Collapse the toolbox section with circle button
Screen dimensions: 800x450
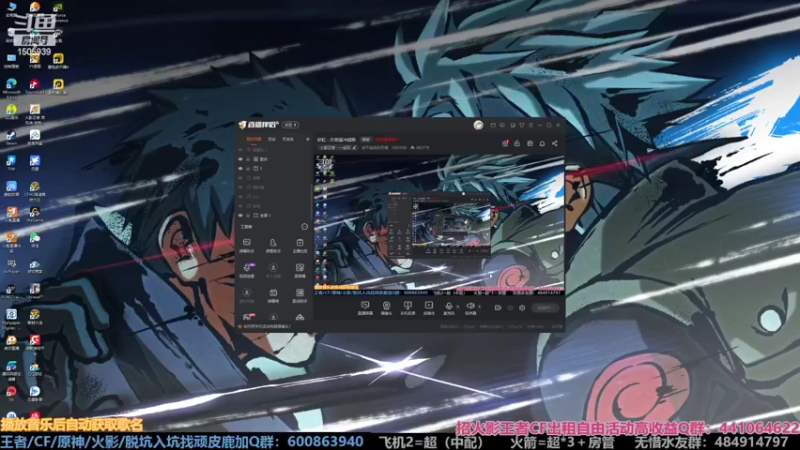coord(305,227)
